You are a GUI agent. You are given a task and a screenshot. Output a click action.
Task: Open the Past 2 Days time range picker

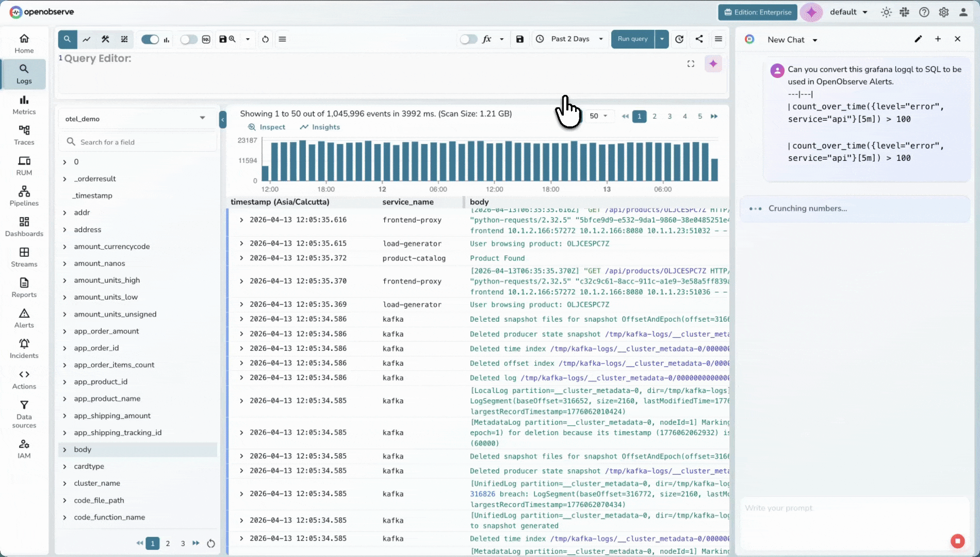(569, 39)
